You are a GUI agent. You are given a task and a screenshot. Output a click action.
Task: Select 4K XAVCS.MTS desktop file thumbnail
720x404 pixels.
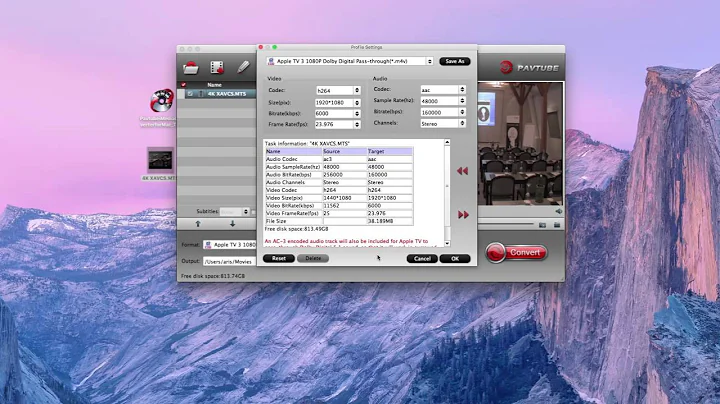click(160, 160)
